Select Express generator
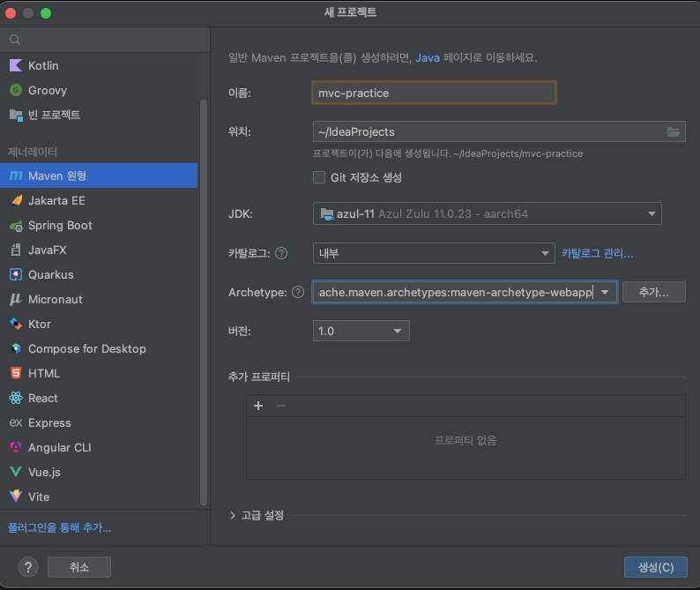This screenshot has height=590, width=700. (x=99, y=422)
